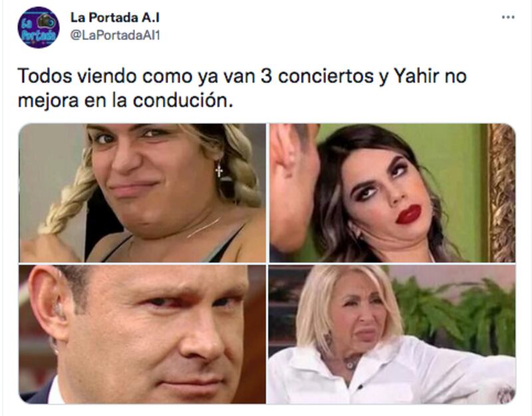Image resolution: width=532 pixels, height=416 pixels.
Task: Open photo of woman with red lipstick
Action: 392,193
